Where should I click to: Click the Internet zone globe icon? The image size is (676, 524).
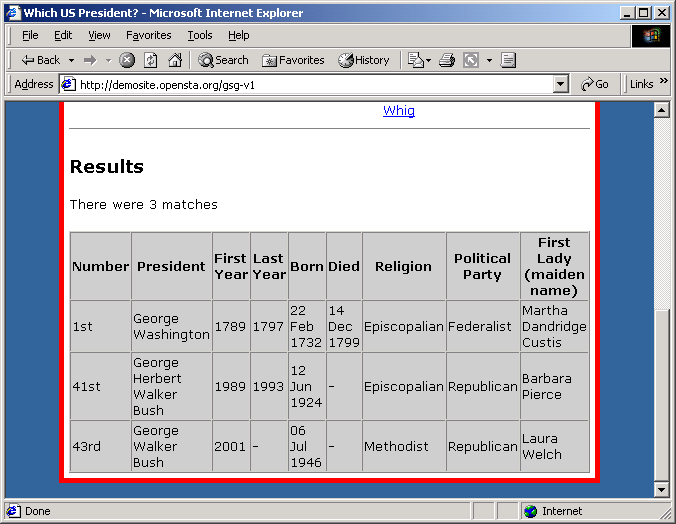(530, 511)
